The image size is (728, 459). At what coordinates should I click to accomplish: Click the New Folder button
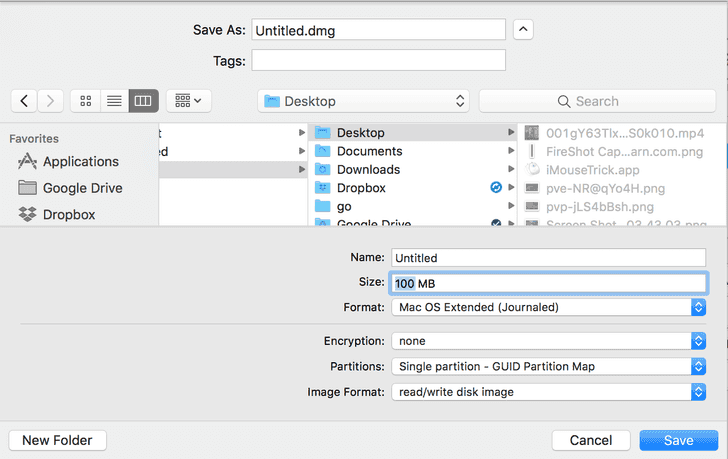pos(57,440)
